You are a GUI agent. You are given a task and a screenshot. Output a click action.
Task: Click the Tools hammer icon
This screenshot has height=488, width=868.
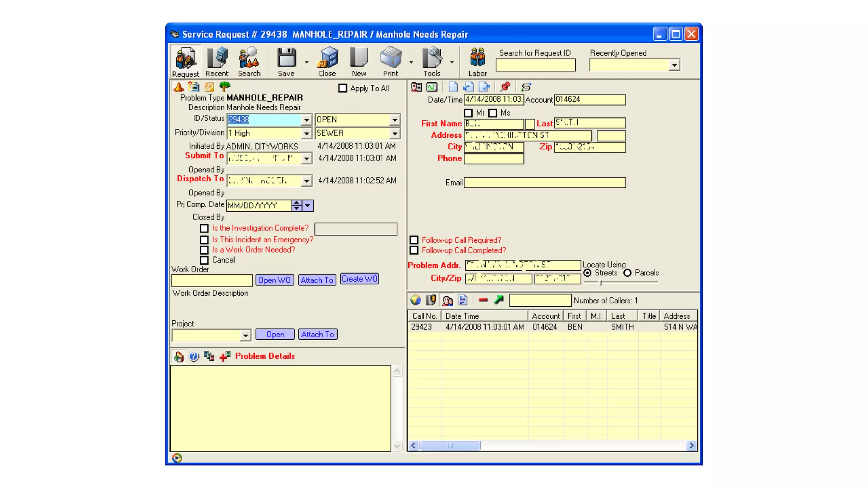432,58
